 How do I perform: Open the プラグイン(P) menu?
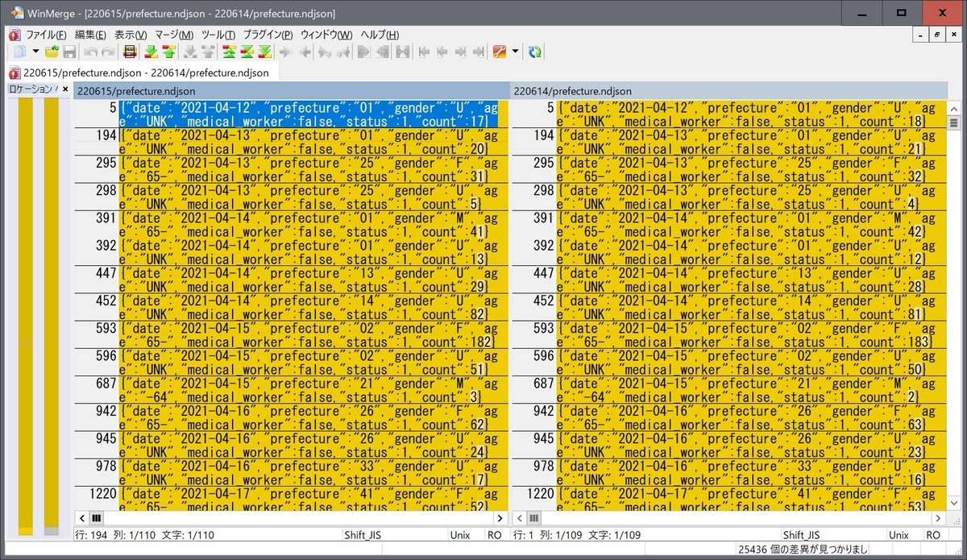coord(268,35)
